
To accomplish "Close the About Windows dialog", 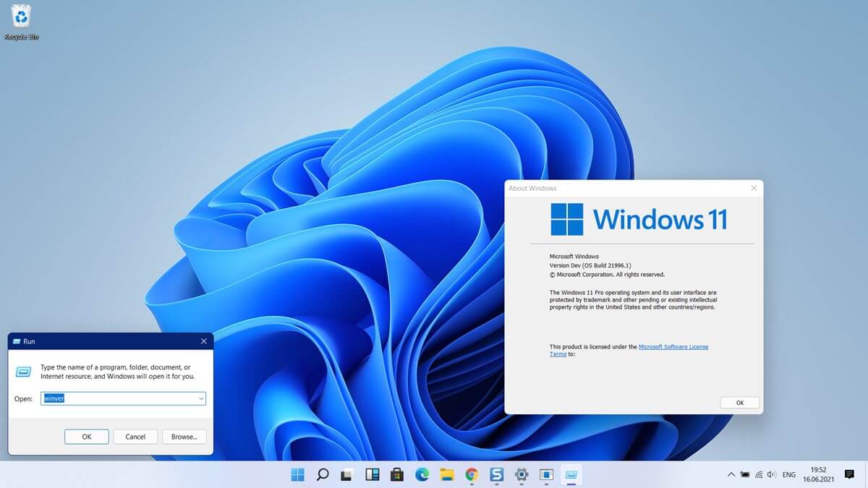I will (x=754, y=188).
